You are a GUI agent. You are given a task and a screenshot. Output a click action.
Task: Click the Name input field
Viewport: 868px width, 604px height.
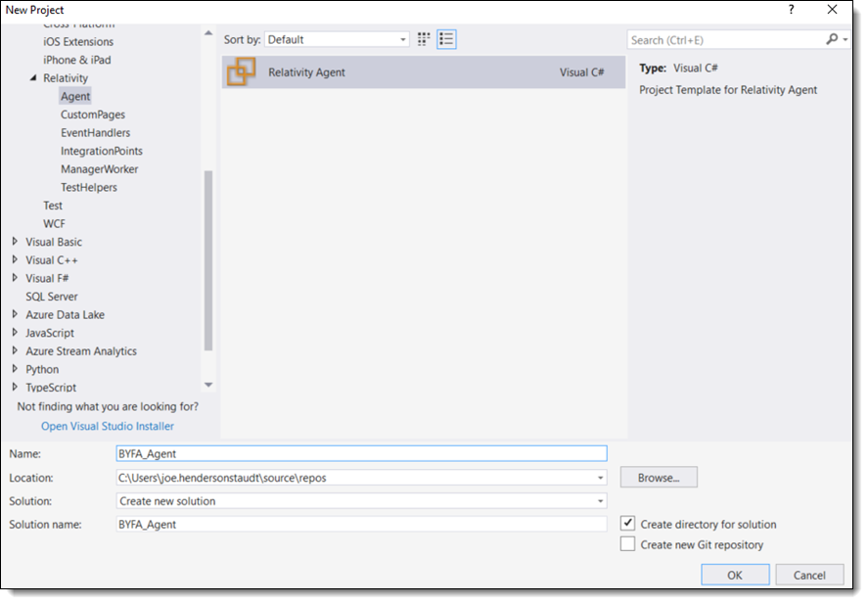point(361,453)
